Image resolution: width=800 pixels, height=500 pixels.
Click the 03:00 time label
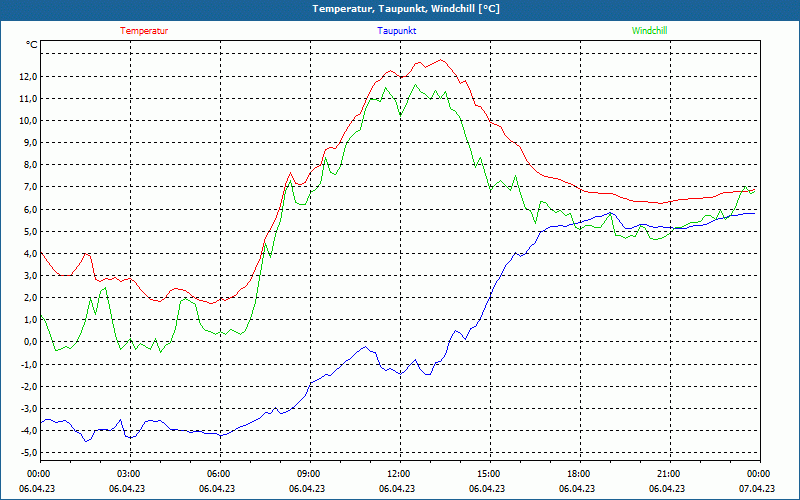130,474
